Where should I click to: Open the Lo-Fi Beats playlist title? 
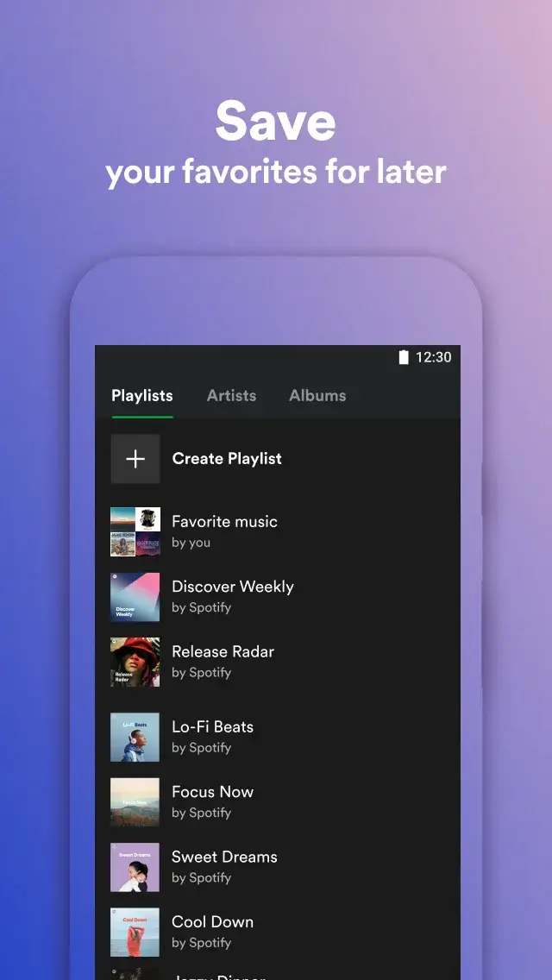coord(212,727)
